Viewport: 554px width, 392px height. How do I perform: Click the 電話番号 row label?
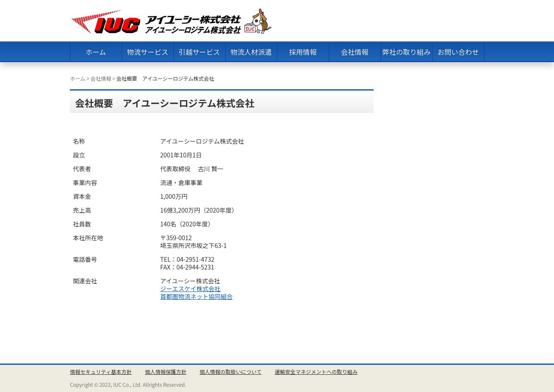pos(85,260)
